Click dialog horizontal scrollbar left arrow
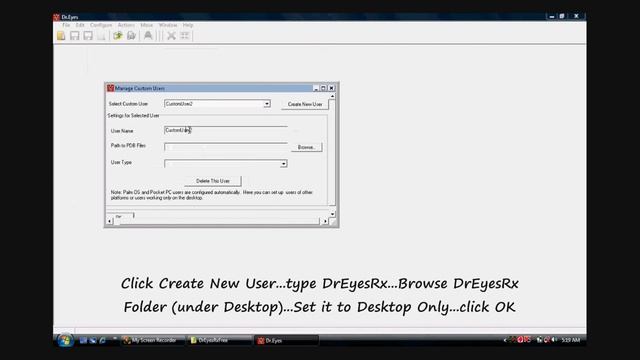Image resolution: width=640 pixels, height=360 pixels. [x=110, y=221]
